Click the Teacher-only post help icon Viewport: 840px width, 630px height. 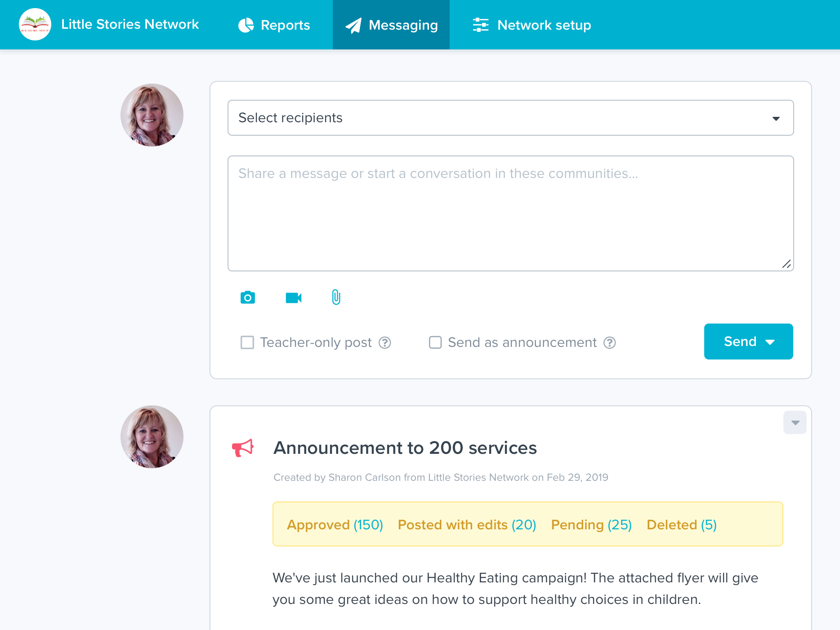click(x=385, y=342)
